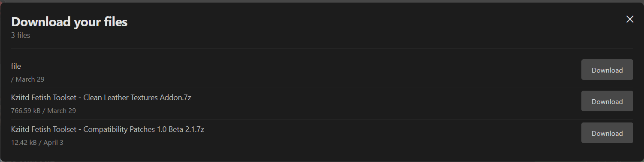Click the "Addon.7z" ending of the second filename
This screenshot has height=162, width=644.
[x=176, y=98]
